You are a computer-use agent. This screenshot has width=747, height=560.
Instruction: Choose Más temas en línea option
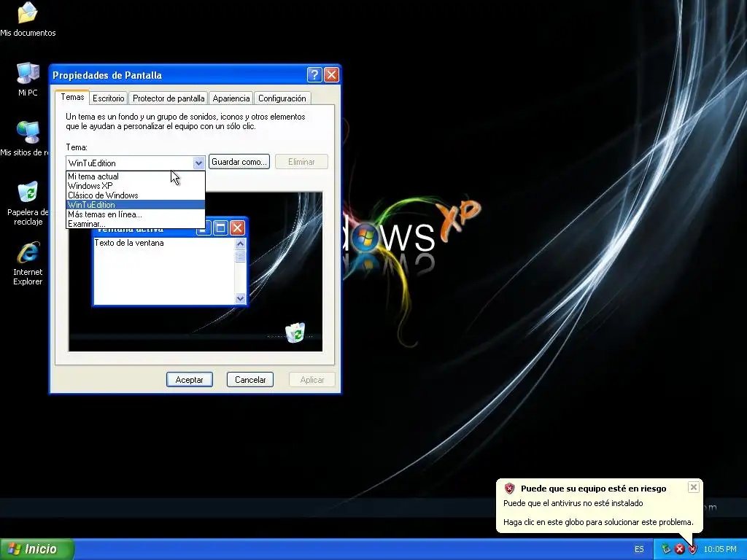135,214
